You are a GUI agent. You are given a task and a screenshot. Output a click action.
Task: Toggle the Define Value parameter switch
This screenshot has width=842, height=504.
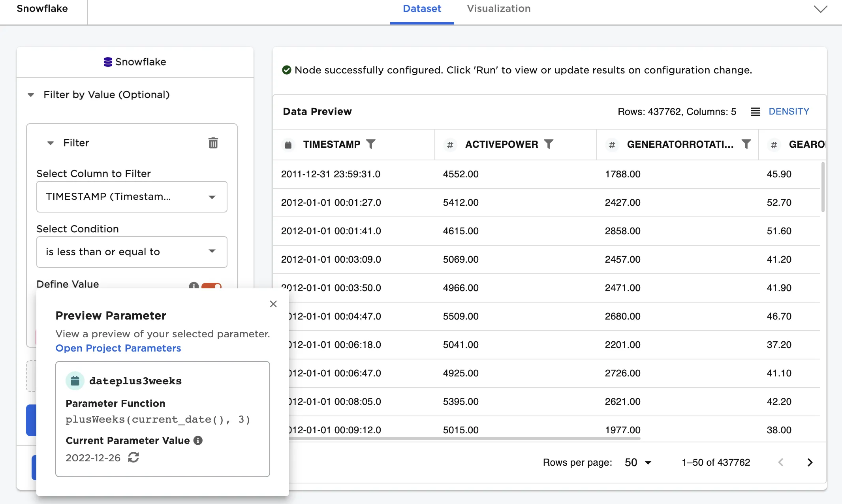pos(212,286)
